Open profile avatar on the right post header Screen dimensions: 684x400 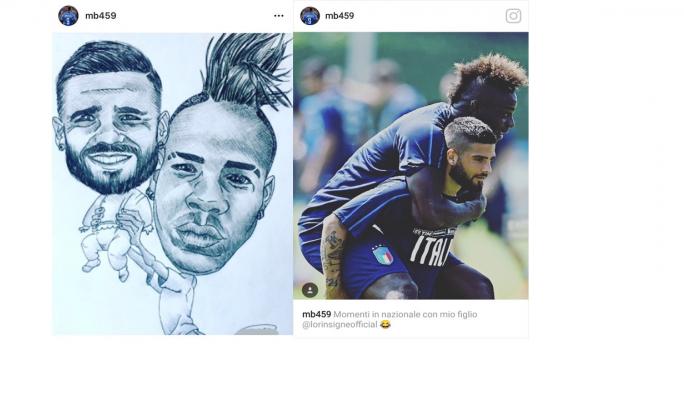click(x=310, y=16)
